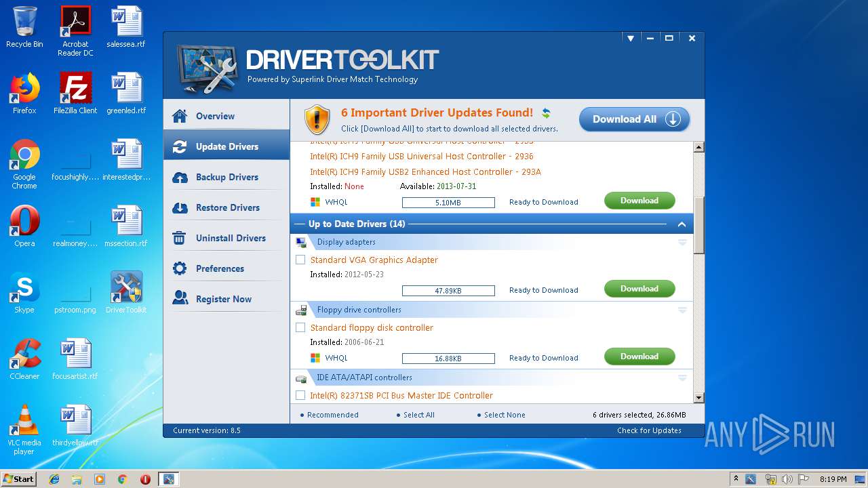The width and height of the screenshot is (868, 488).
Task: Expand Floppy drive controllers options arrow
Action: click(x=682, y=310)
